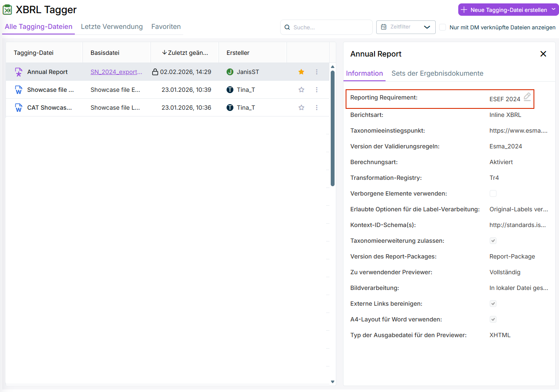Open the three-dot menu for CAT Showcas... row
This screenshot has width=559, height=392.
[317, 108]
